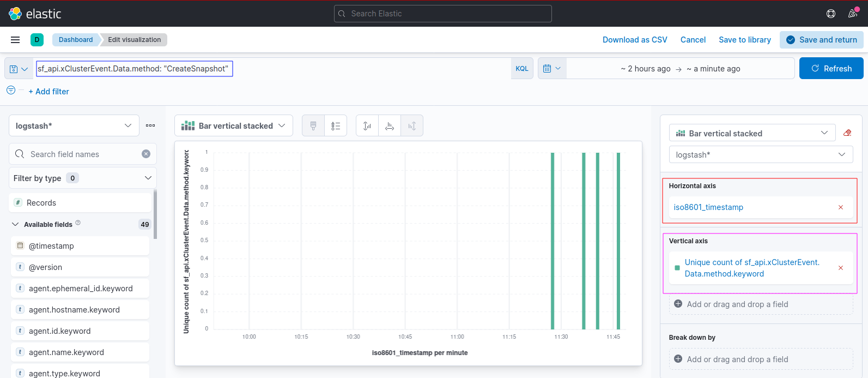Image resolution: width=868 pixels, height=378 pixels.
Task: Focus the Search Elastic box
Action: pos(443,14)
